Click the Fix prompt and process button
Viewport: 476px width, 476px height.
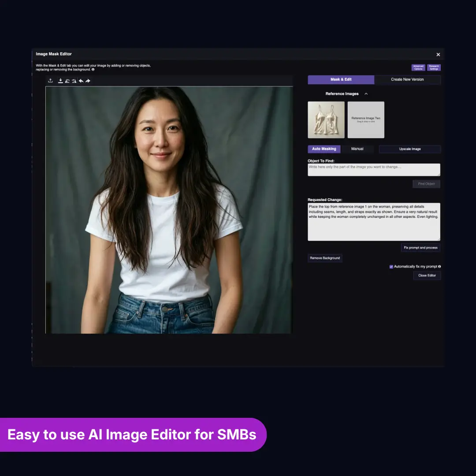[420, 248]
